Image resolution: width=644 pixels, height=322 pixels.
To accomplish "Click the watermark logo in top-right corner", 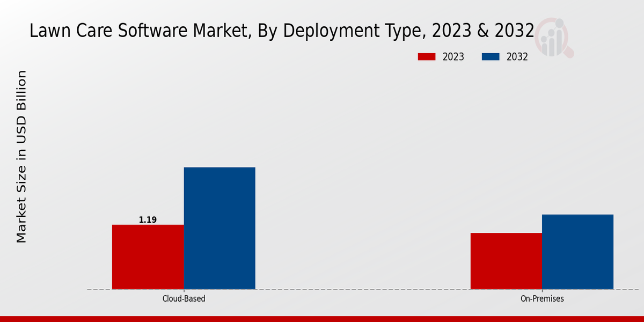I will (554, 38).
